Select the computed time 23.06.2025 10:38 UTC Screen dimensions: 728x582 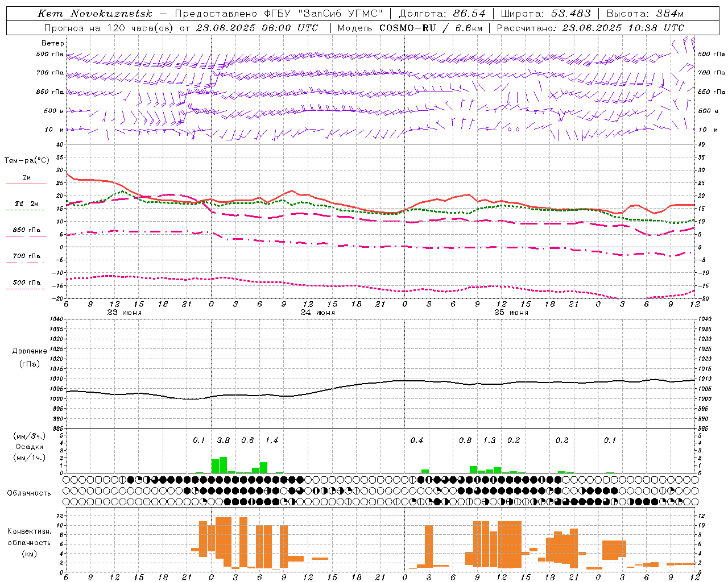click(623, 28)
